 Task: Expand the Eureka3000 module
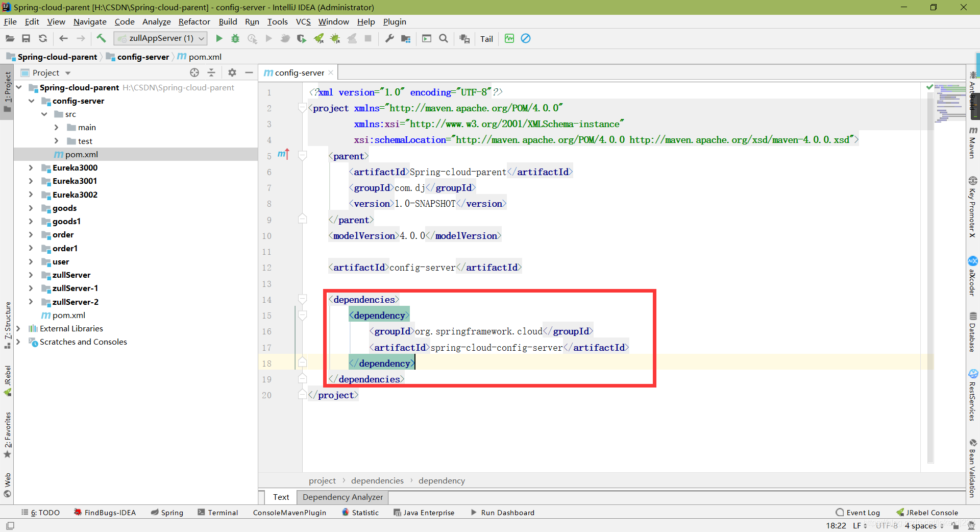(31, 167)
